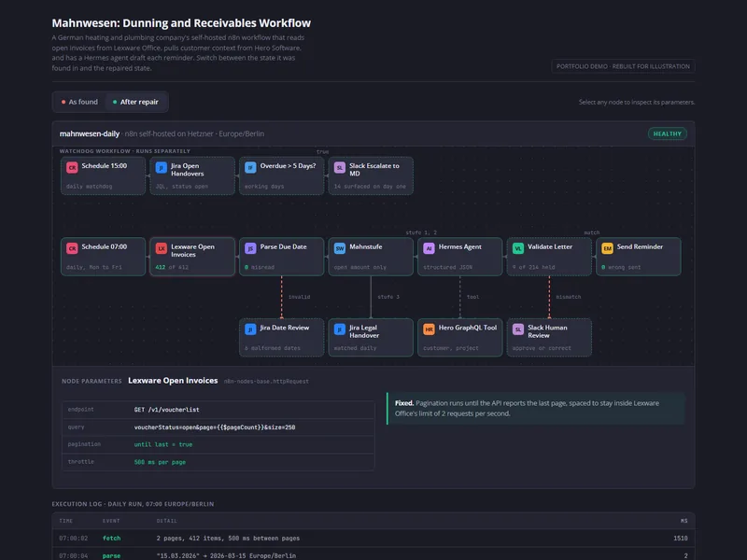Click the IF icon on Overdue > 5 Days node
The width and height of the screenshot is (747, 560).
[x=250, y=167]
